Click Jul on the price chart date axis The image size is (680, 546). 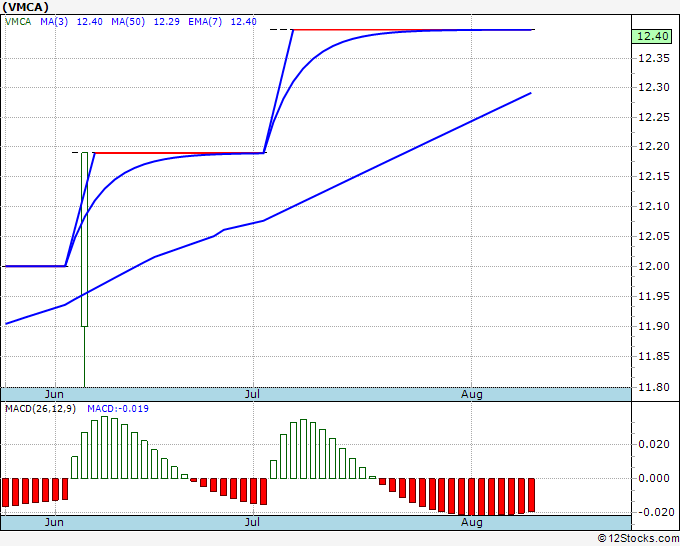tap(252, 394)
